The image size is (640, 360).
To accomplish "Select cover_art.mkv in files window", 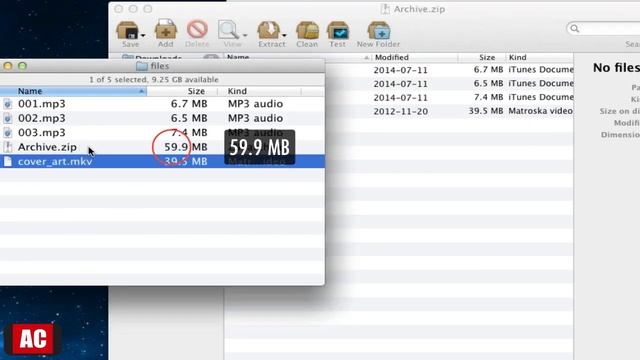I will tap(162, 162).
